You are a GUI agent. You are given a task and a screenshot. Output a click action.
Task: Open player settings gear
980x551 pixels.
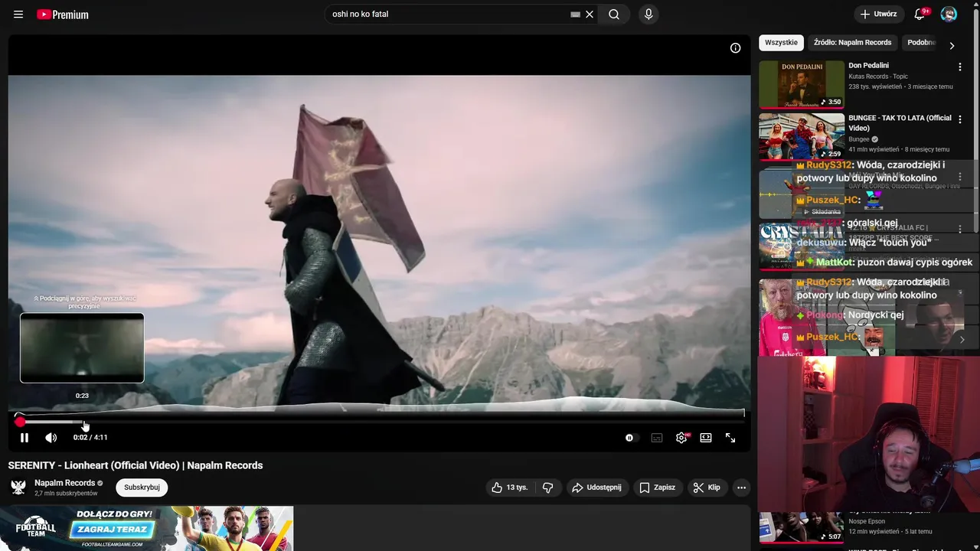pyautogui.click(x=681, y=438)
